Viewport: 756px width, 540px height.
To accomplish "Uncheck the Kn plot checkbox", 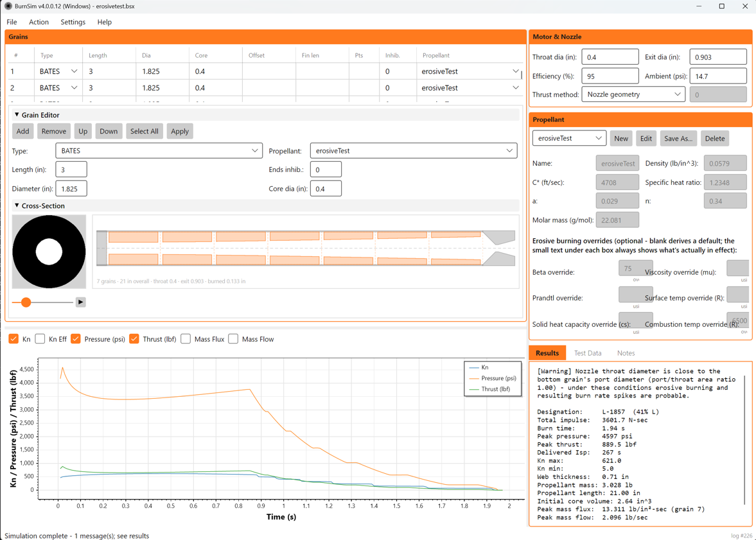I will [x=13, y=339].
